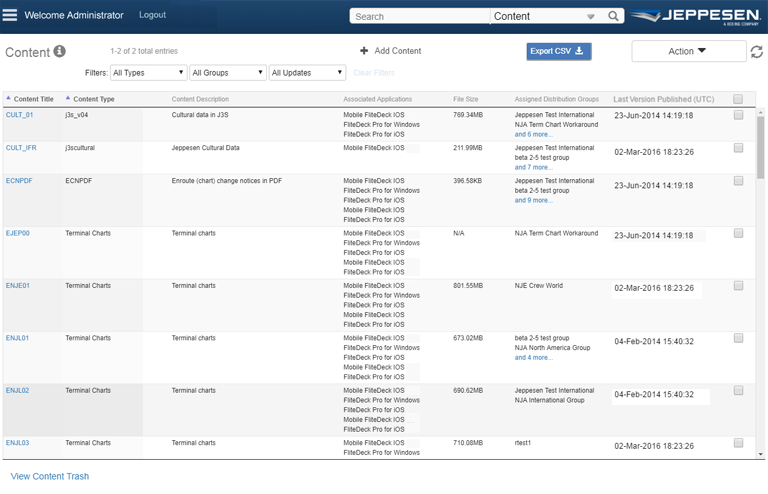Click the 'j3s_v04' content type cell
The image size is (768, 494).
coord(76,115)
